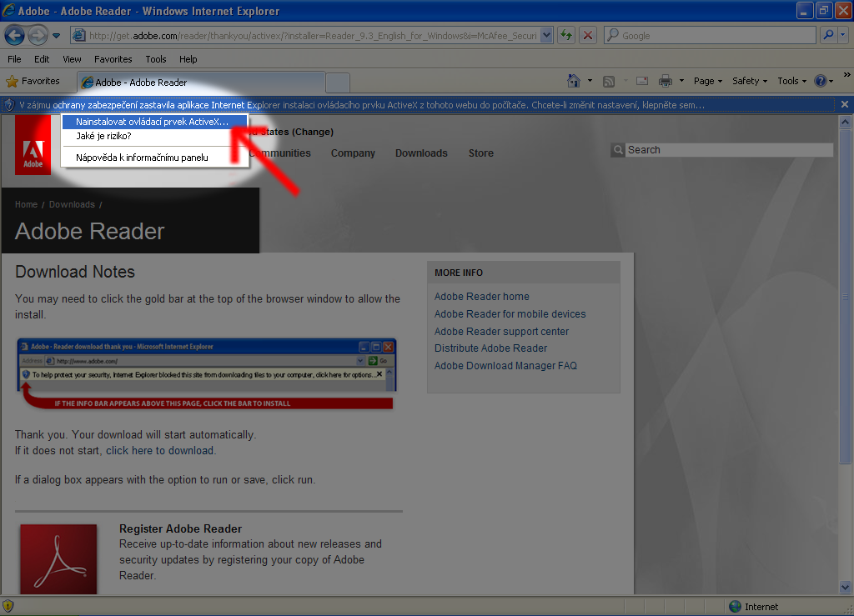Open the search provider dropdown arrow
Viewport: 854px width, 616px height.
coord(842,35)
